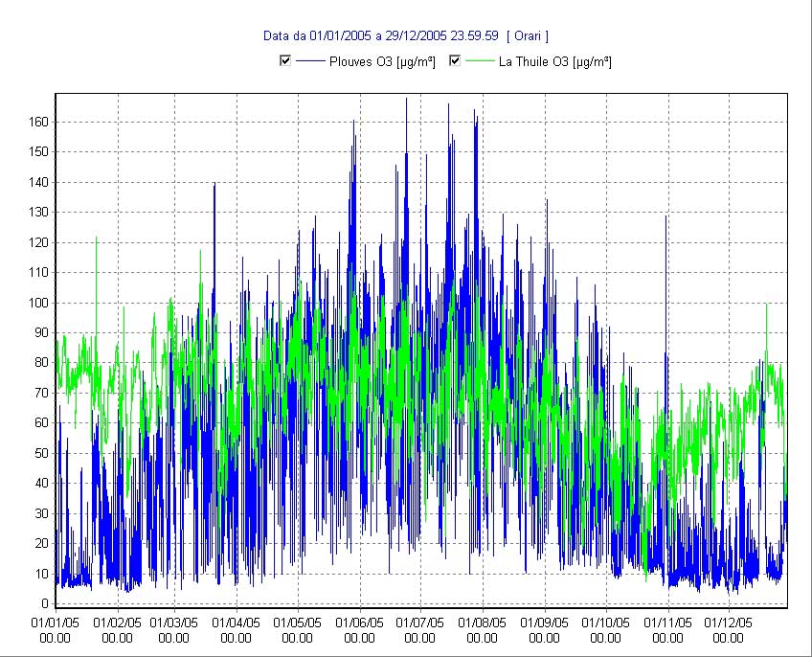Click the x-axis date 01/12/05
Viewport: 812px width, 657px height.
pyautogui.click(x=728, y=623)
